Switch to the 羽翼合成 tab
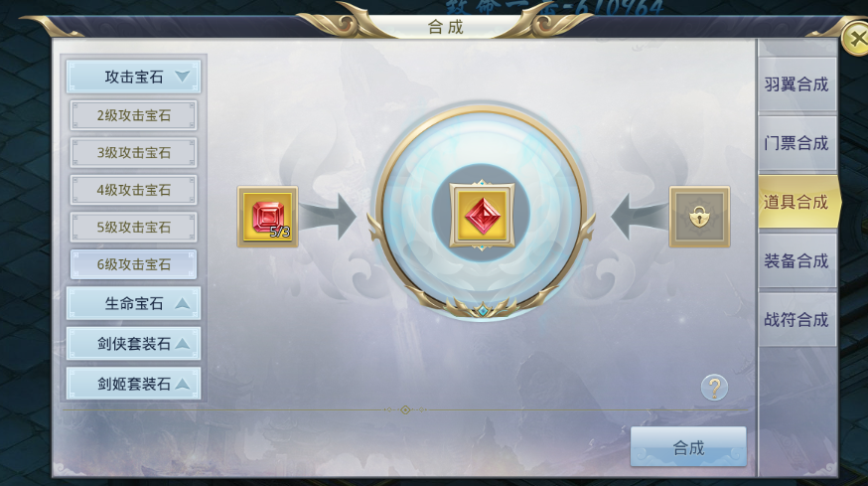Image resolution: width=868 pixels, height=486 pixels. coord(796,84)
